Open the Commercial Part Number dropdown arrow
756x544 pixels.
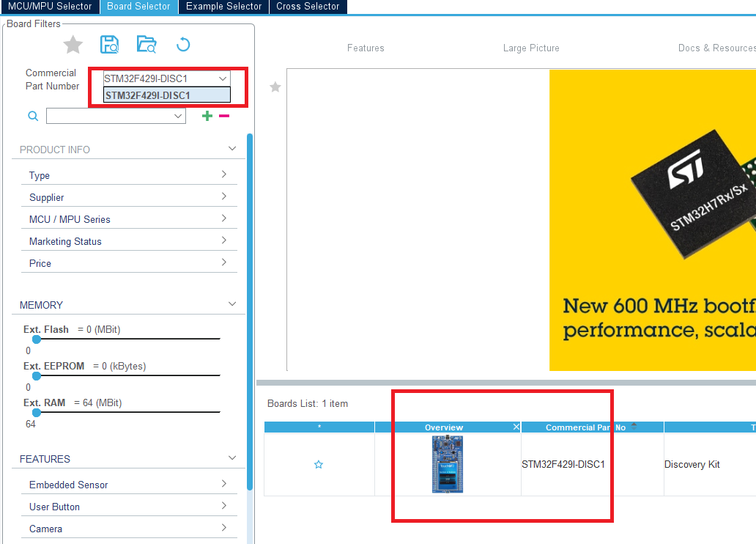pyautogui.click(x=223, y=78)
